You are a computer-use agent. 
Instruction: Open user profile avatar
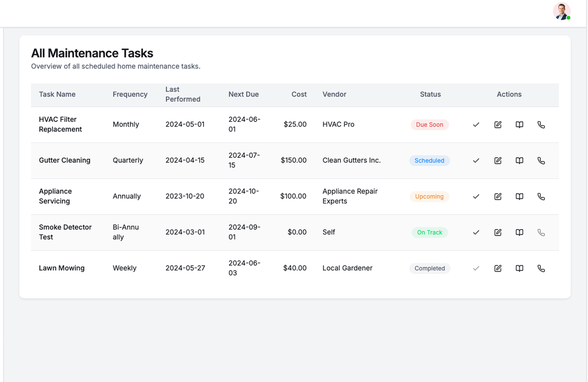pos(561,12)
